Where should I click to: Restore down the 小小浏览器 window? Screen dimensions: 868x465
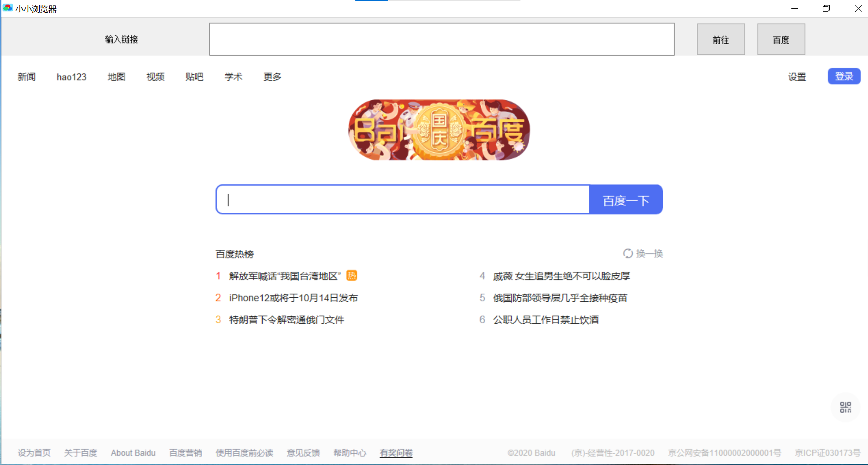click(x=826, y=9)
